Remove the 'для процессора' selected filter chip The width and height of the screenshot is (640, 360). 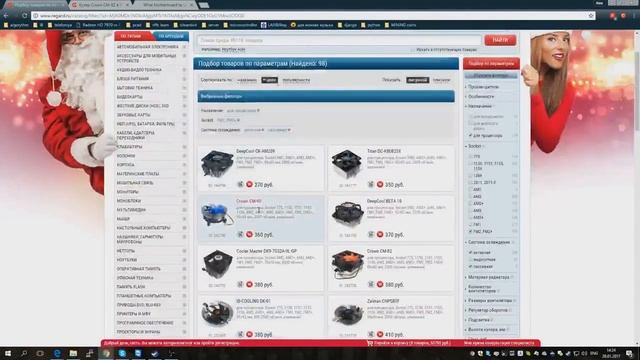(258, 111)
